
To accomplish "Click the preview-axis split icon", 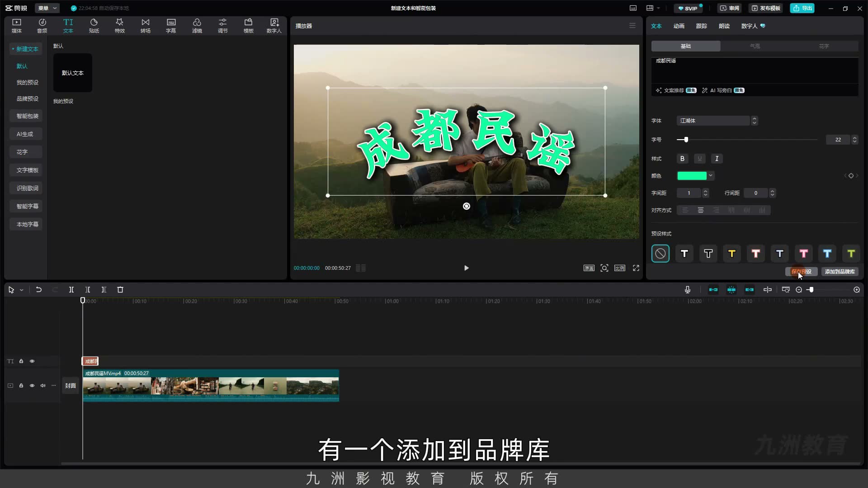I will [x=768, y=290].
